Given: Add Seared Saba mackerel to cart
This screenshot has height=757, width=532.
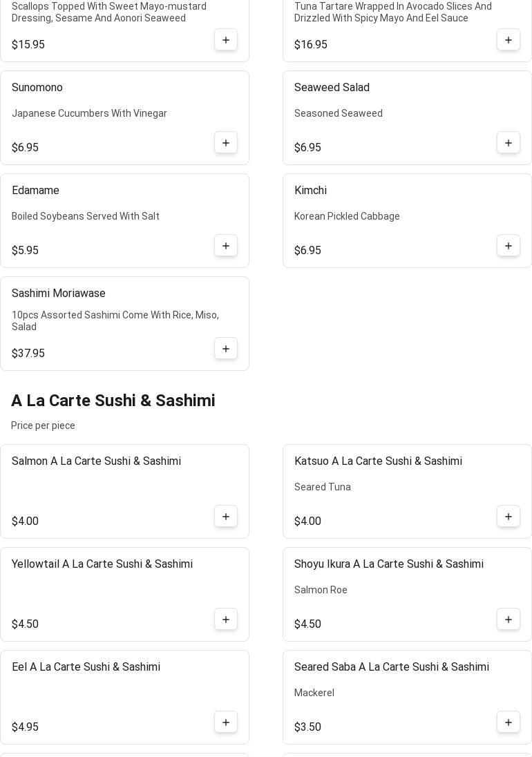Looking at the screenshot, I should (x=509, y=722).
